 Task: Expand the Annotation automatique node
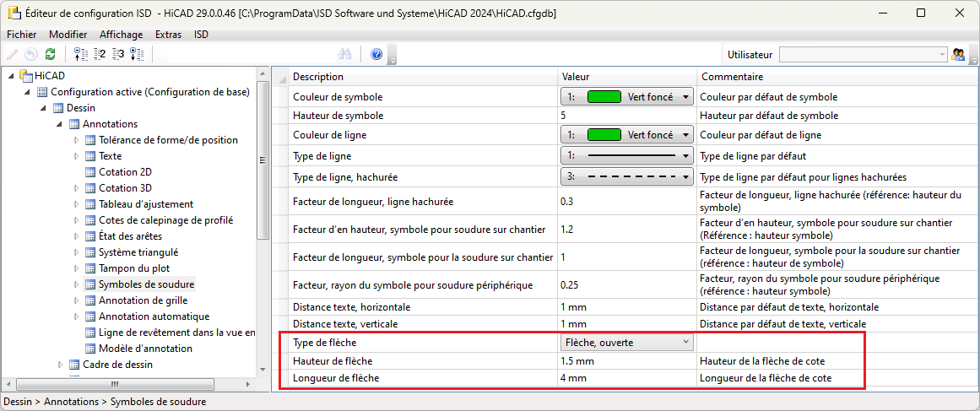(x=76, y=316)
